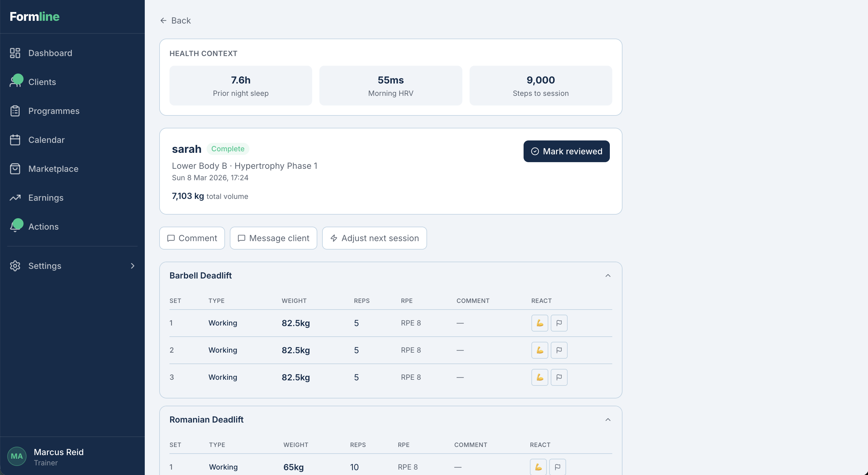The image size is (868, 475).
Task: Toggle muscle reaction on Barbell Deadlift set 1
Action: pyautogui.click(x=540, y=323)
